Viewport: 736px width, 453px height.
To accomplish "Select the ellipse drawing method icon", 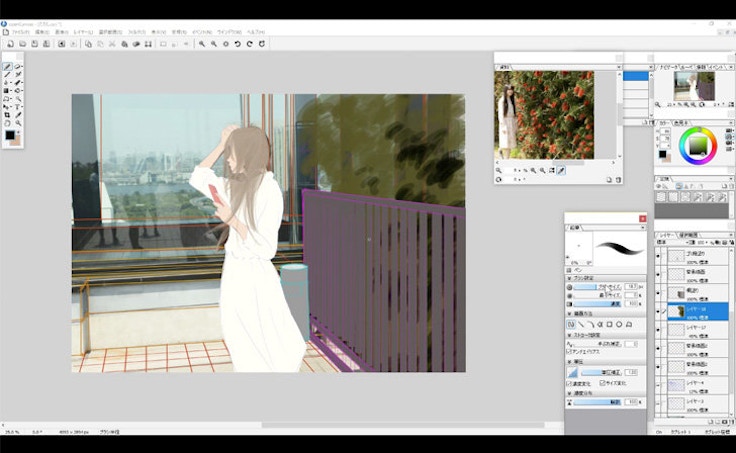I will (x=618, y=324).
